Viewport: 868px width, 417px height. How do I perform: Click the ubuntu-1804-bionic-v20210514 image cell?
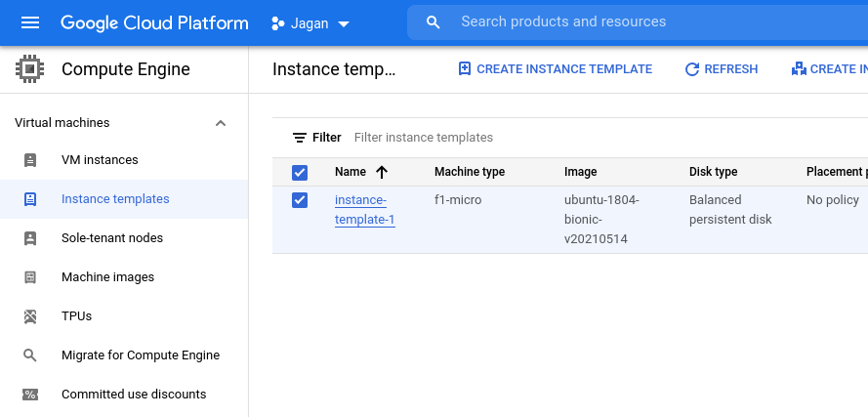[x=601, y=220]
